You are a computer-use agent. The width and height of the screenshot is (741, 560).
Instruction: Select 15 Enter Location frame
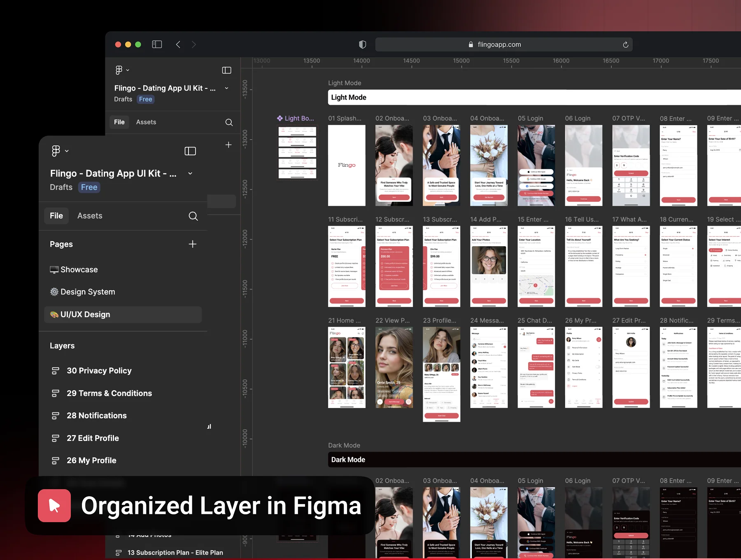536,266
